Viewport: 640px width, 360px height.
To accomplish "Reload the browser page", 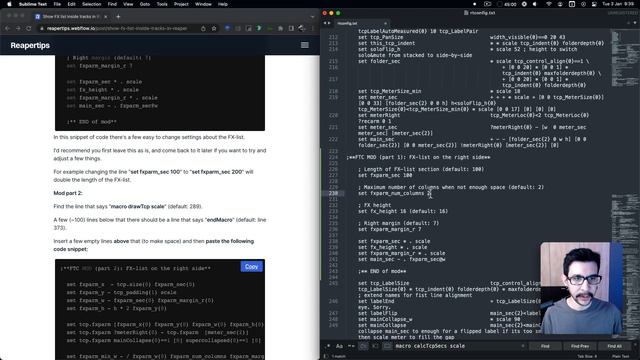I will pos(29,28).
